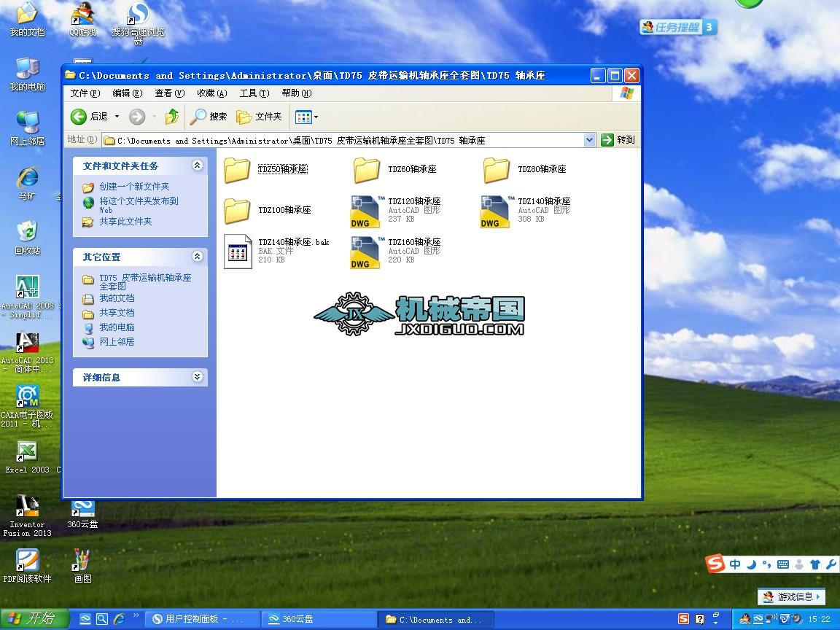Image resolution: width=840 pixels, height=630 pixels.
Task: Open the TDZ60轴承座 folder
Action: (x=394, y=169)
